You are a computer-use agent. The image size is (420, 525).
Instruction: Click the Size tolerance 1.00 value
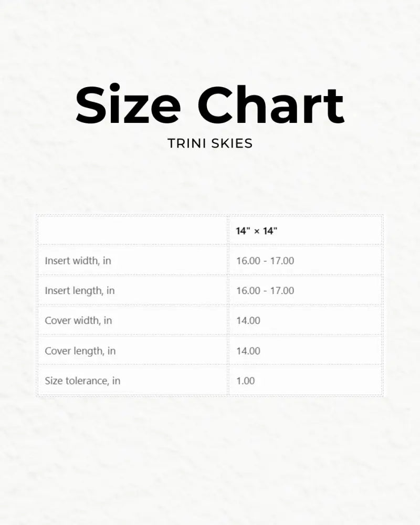(245, 381)
